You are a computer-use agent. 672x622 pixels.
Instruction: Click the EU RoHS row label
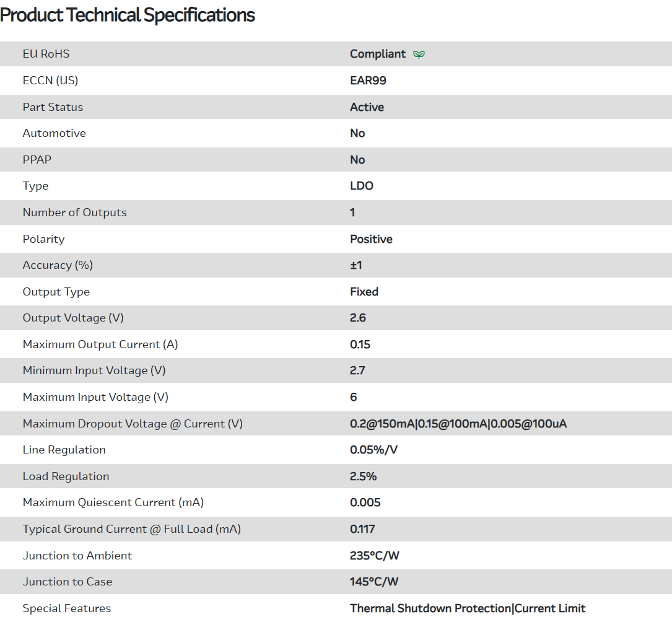point(46,54)
